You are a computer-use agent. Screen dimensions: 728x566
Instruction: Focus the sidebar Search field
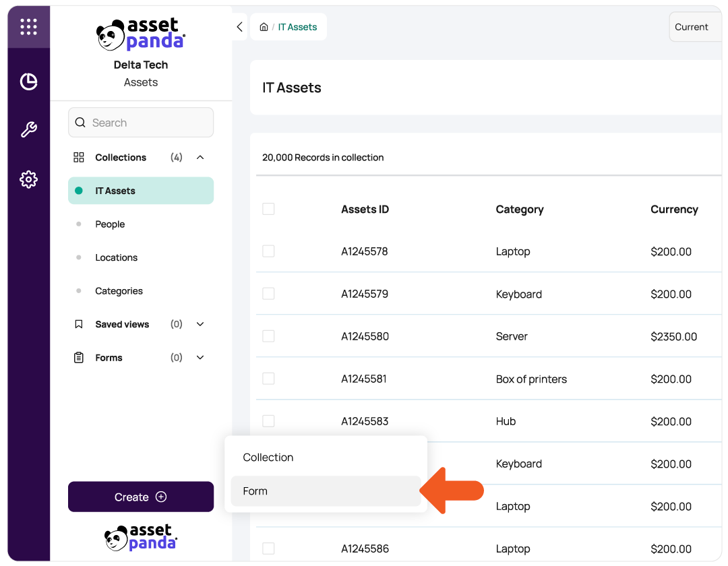click(x=141, y=123)
